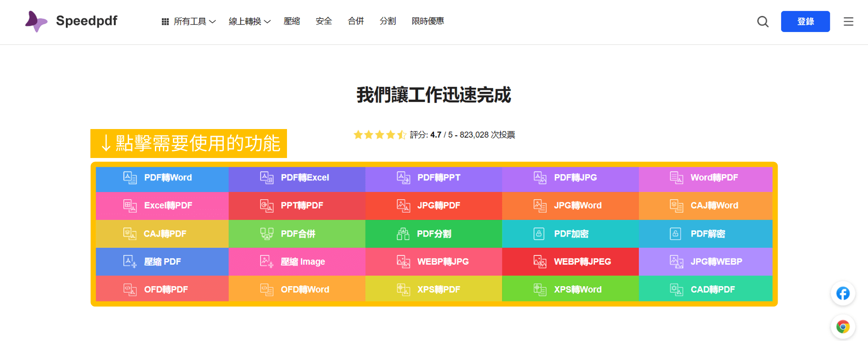Select the 壓縮 PDF label

(x=162, y=262)
